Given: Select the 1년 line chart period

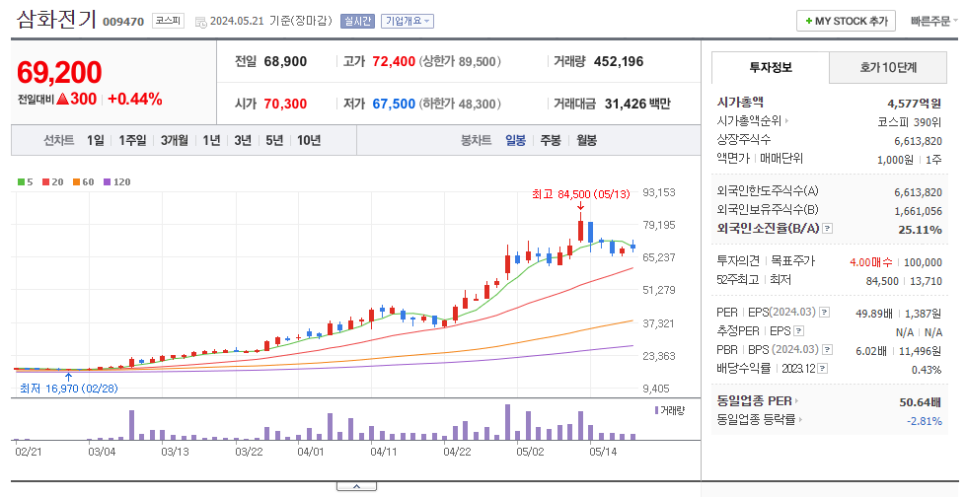Looking at the screenshot, I should (x=211, y=140).
